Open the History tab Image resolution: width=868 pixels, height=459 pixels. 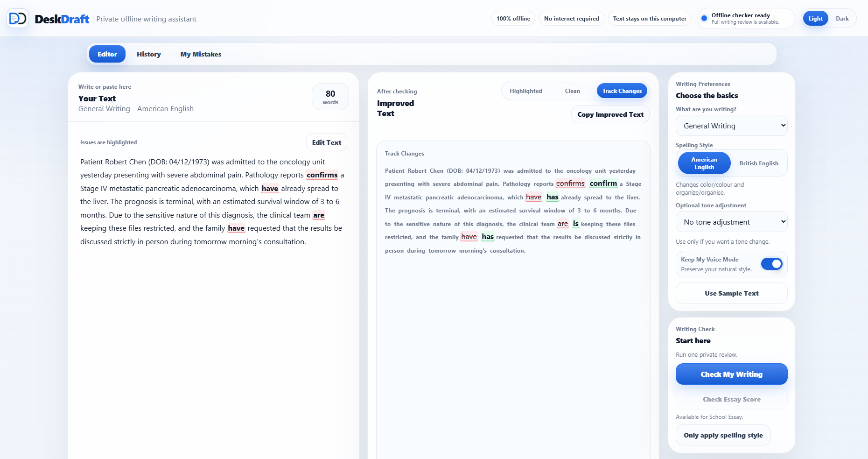pyautogui.click(x=149, y=54)
